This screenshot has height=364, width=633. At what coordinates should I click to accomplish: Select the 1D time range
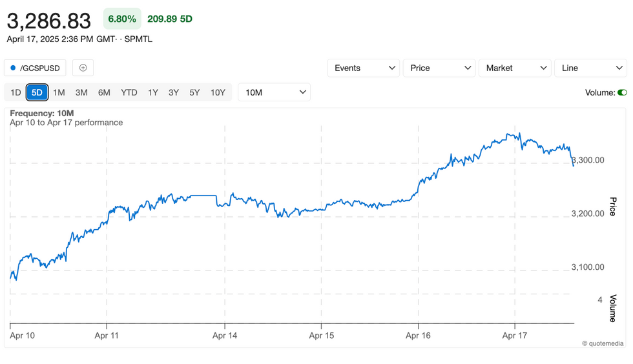click(x=16, y=92)
